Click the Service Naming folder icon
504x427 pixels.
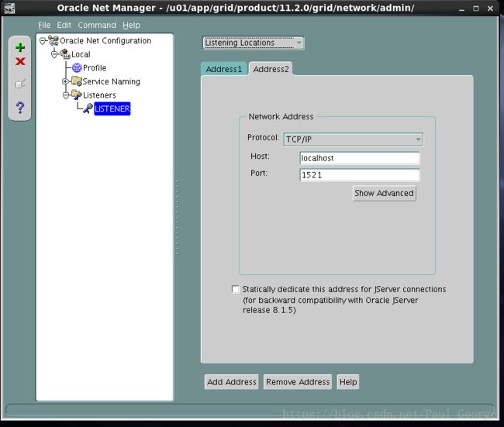77,81
